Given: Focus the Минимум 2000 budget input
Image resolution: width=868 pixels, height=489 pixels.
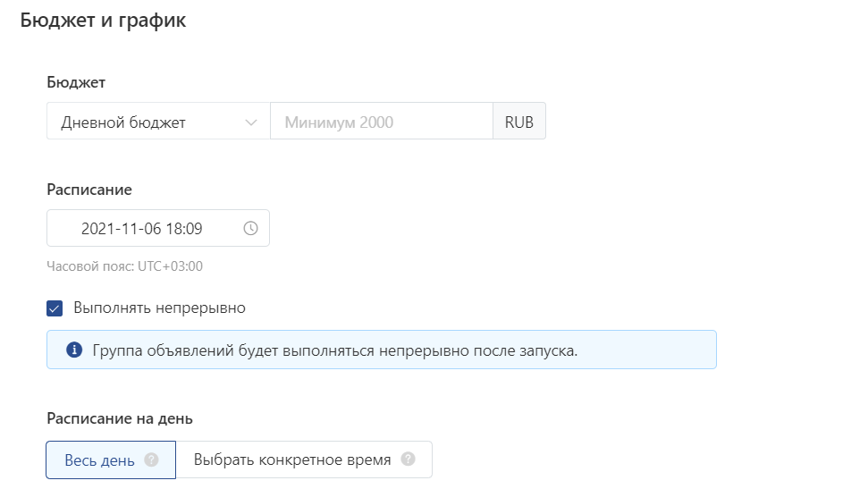Looking at the screenshot, I should (x=382, y=121).
